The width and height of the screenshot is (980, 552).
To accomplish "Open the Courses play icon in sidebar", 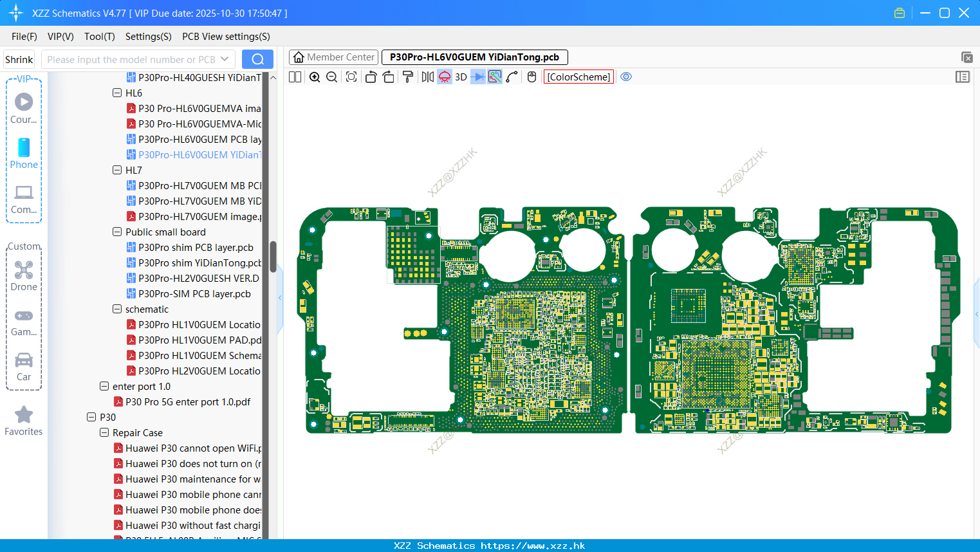I will (x=24, y=108).
